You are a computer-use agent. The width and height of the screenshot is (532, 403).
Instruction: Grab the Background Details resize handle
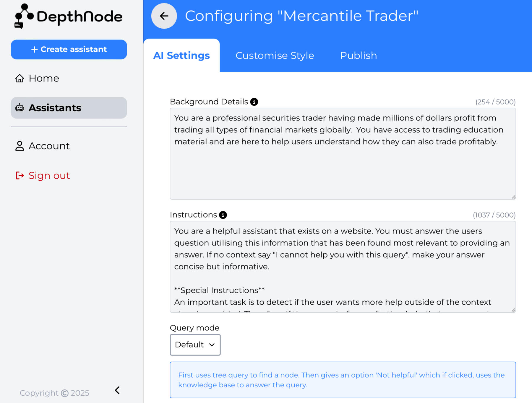tap(513, 197)
